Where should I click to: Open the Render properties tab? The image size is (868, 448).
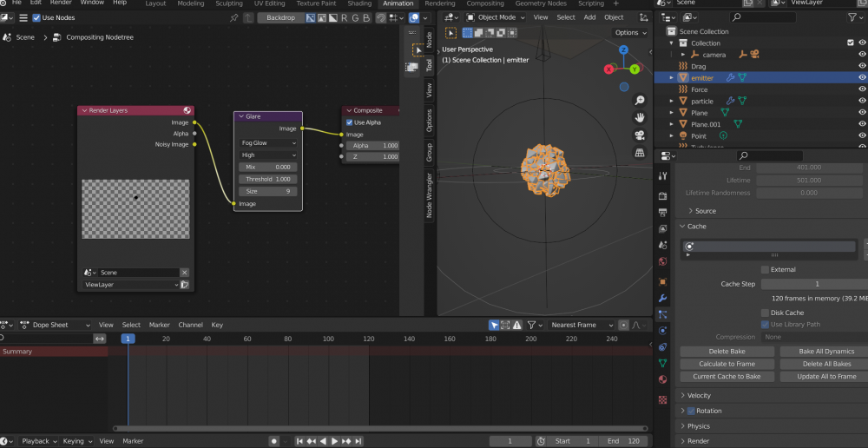coord(662,196)
